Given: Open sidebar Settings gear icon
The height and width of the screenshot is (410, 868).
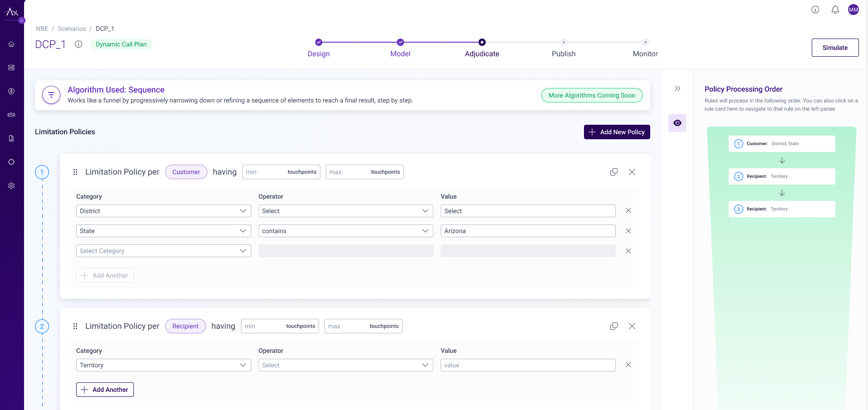Looking at the screenshot, I should (x=11, y=185).
